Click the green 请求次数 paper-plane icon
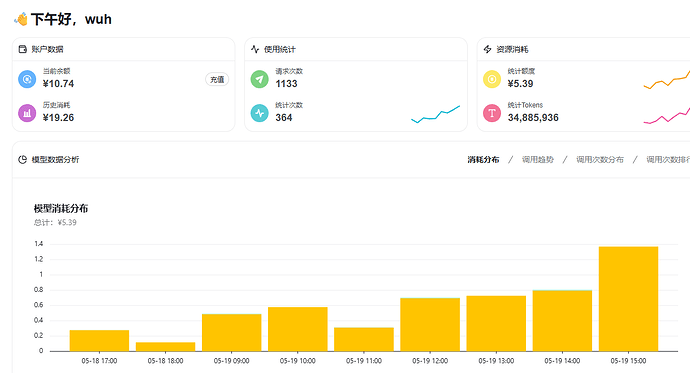The height and width of the screenshot is (373, 690). [x=260, y=79]
